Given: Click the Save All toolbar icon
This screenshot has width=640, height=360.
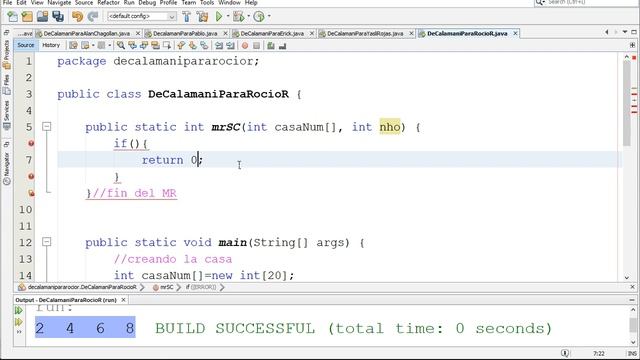Looking at the screenshot, I should (58, 16).
